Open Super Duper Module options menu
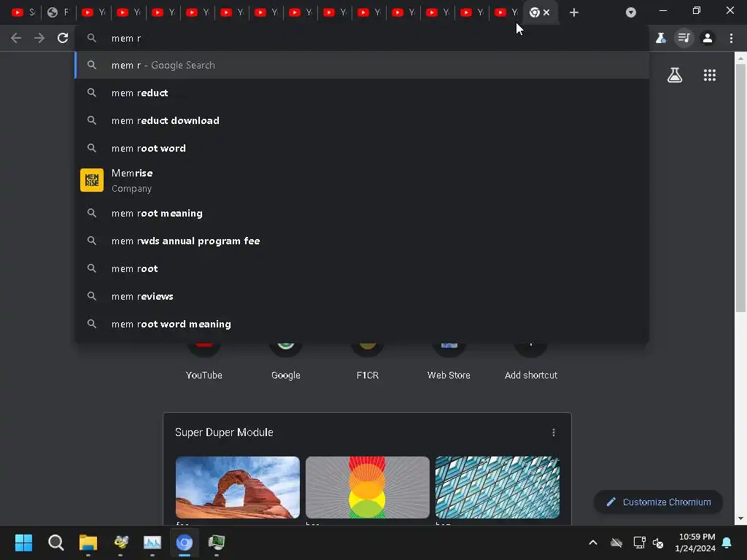The width and height of the screenshot is (747, 560). point(553,432)
